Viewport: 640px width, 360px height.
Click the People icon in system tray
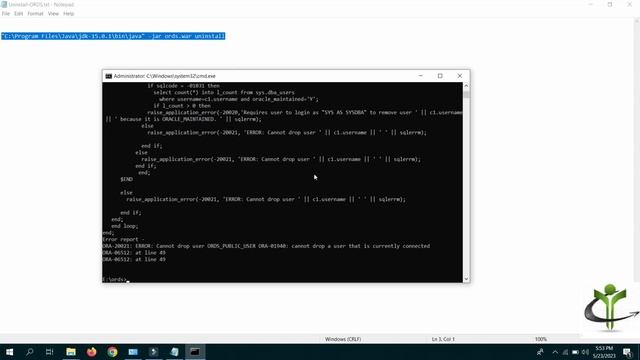(x=540, y=352)
